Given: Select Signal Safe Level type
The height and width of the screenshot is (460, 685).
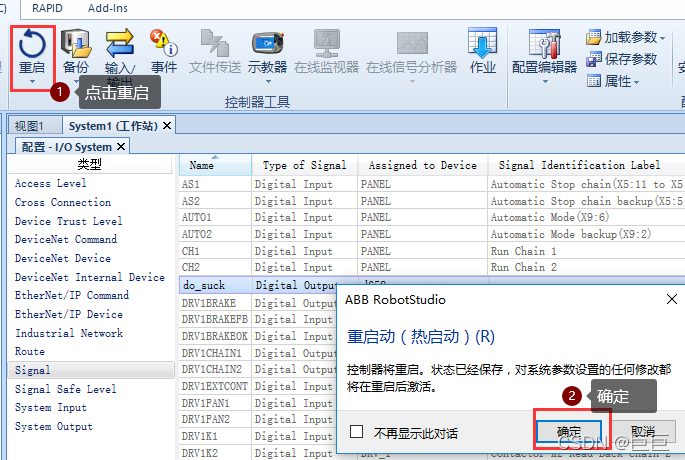Looking at the screenshot, I should click(66, 389).
